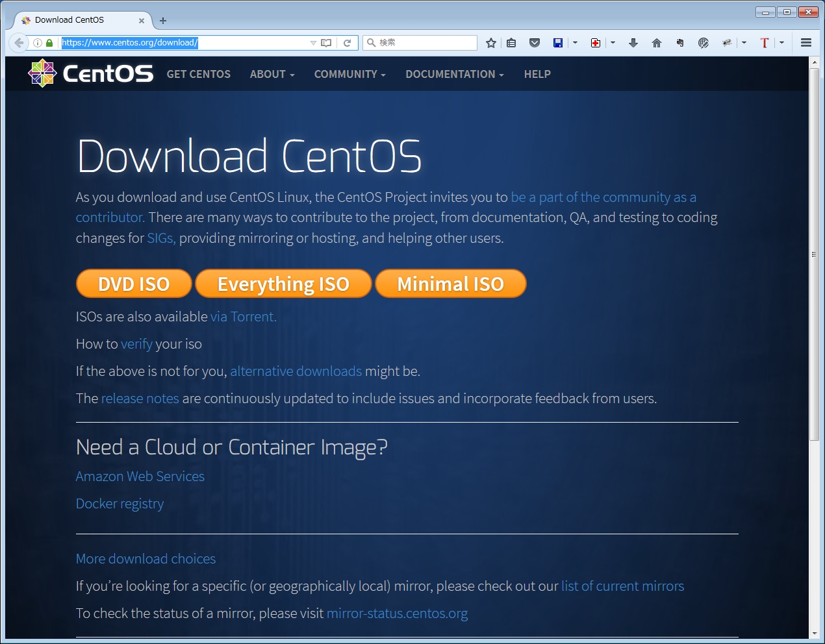Open the GET CENTOS menu item
The image size is (825, 644).
coord(199,74)
